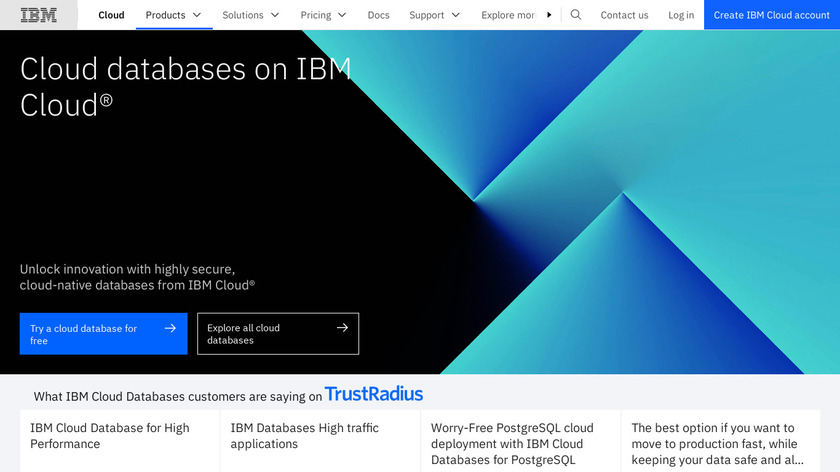Expand the Pricing chevron
840x472 pixels.
[x=342, y=15]
